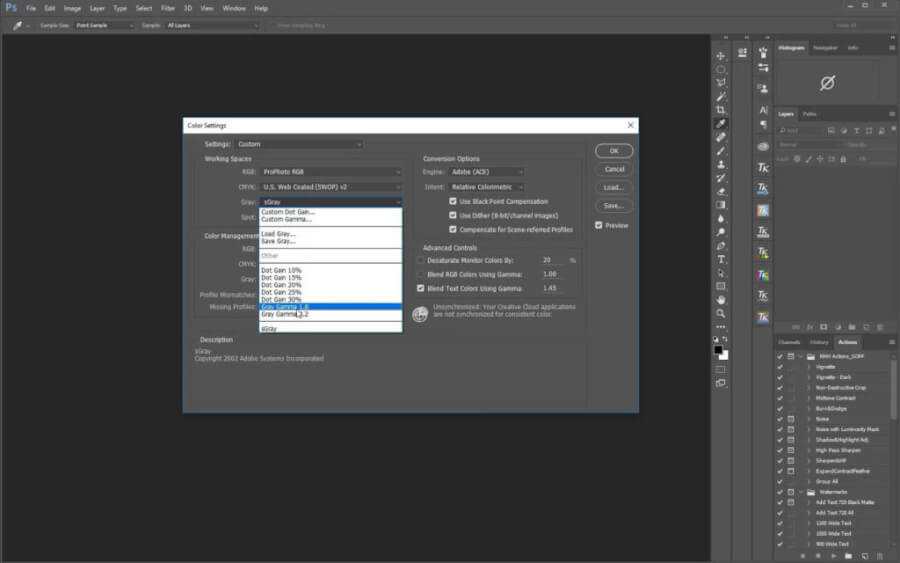Choose Gray Gamma 1.8 from the list
The width and height of the screenshot is (900, 563).
[x=331, y=307]
